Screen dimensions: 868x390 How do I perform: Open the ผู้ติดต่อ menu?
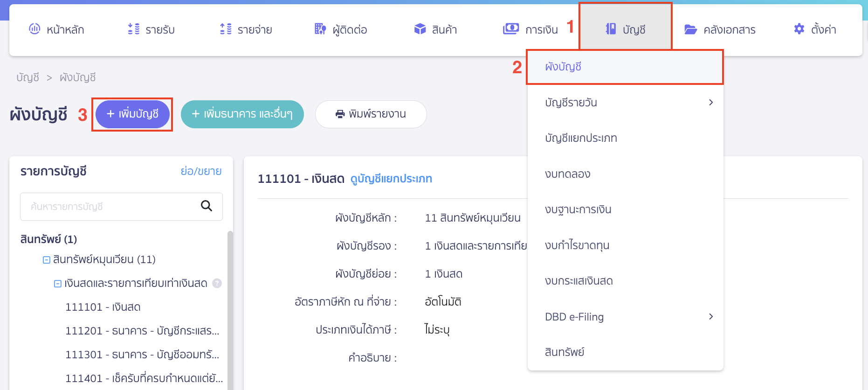[341, 29]
